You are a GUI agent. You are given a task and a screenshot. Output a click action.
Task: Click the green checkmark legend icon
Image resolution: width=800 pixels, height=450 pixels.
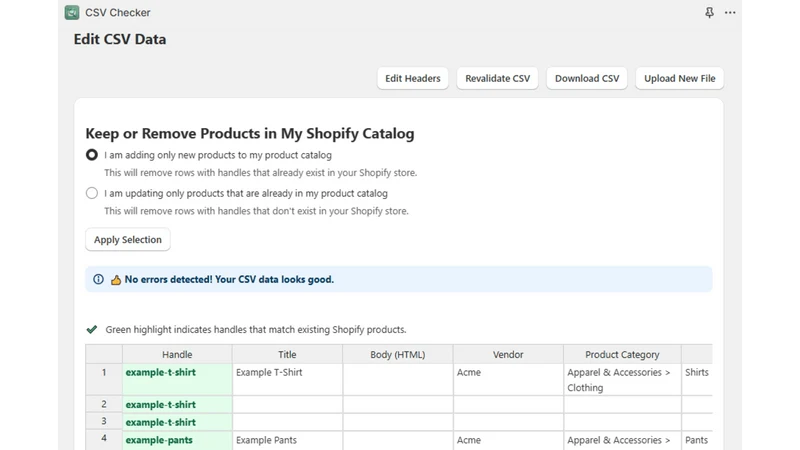(x=92, y=329)
